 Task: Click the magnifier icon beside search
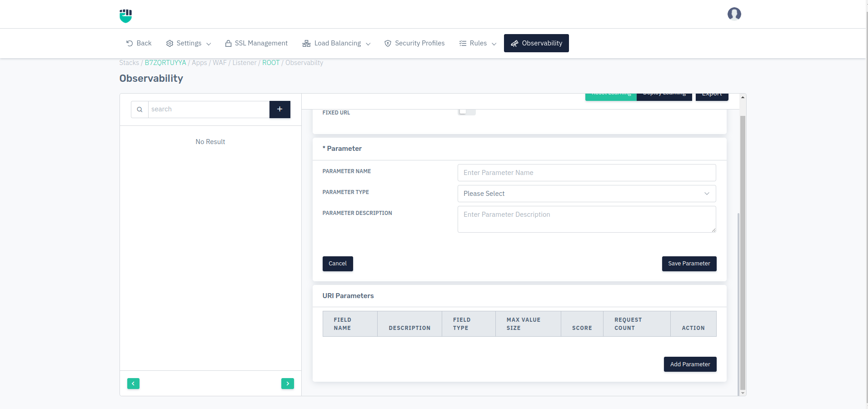coord(140,110)
